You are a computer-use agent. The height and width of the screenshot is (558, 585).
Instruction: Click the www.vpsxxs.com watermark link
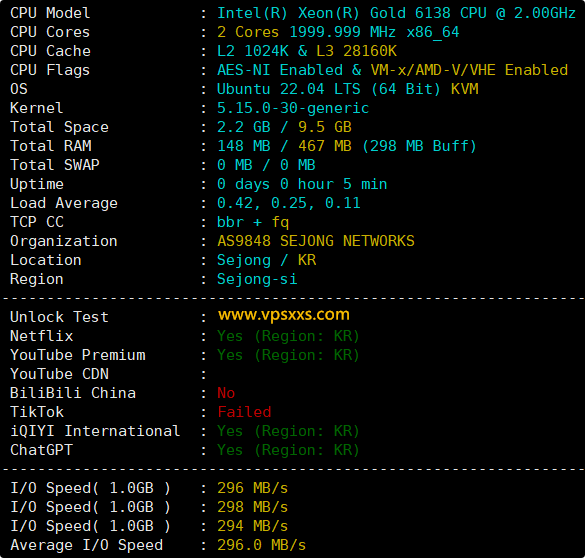tap(284, 315)
